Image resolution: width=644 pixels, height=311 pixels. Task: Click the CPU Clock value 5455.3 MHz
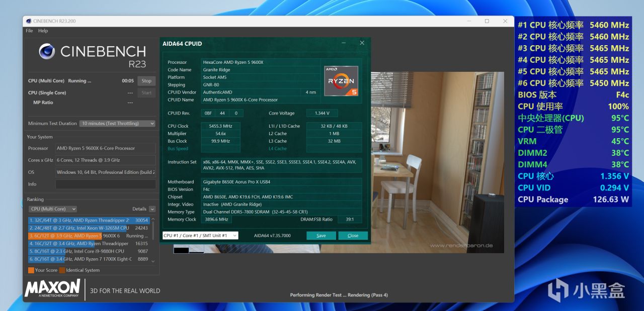point(220,126)
